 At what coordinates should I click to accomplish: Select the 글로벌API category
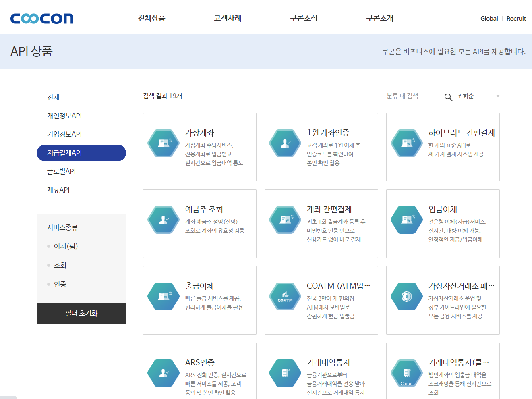(x=61, y=171)
